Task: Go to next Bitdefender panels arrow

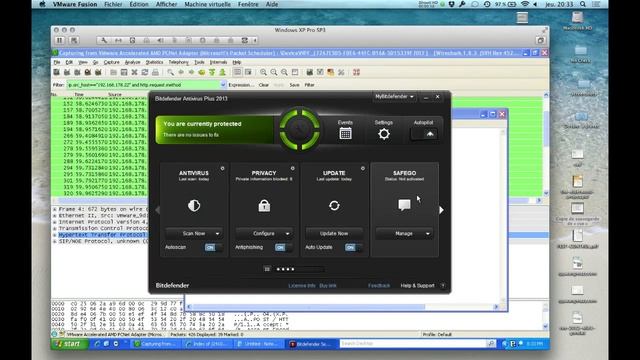Action: 442,210
